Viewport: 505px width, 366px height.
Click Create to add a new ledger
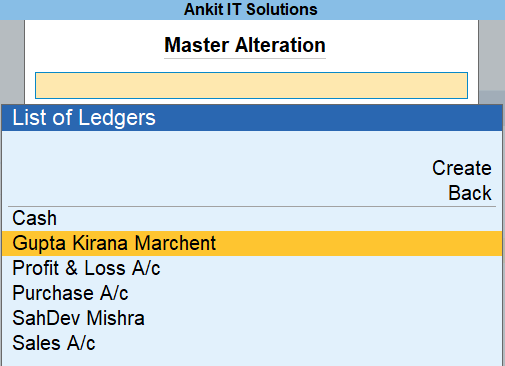(462, 168)
